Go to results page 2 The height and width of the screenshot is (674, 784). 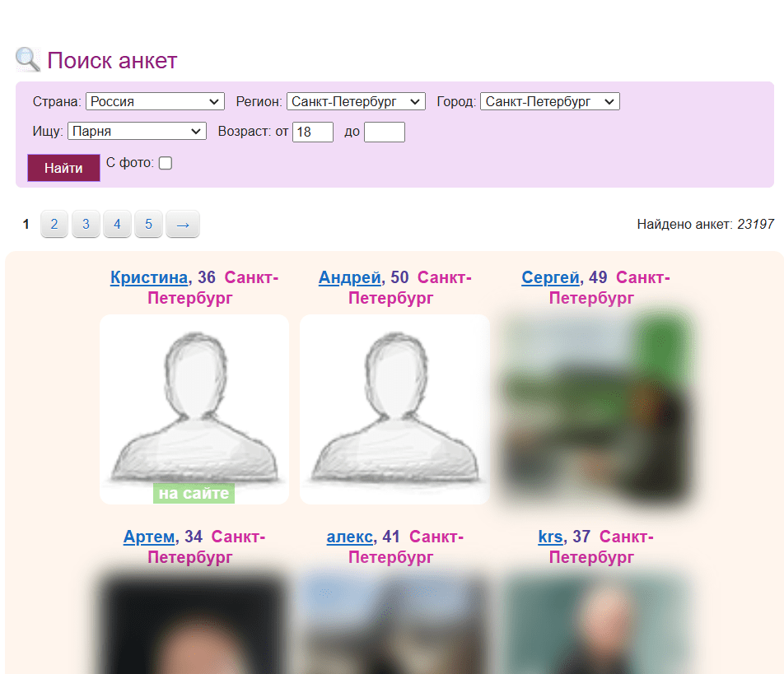click(x=54, y=224)
